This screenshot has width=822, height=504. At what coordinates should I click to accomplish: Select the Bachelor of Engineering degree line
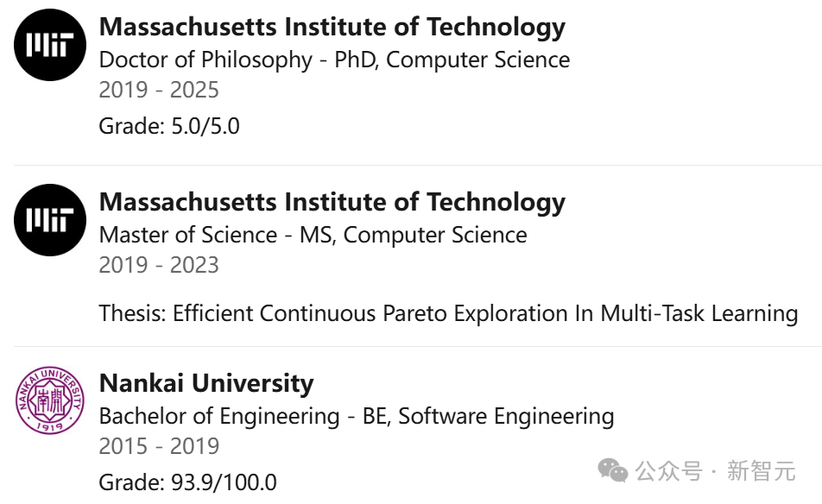[357, 417]
